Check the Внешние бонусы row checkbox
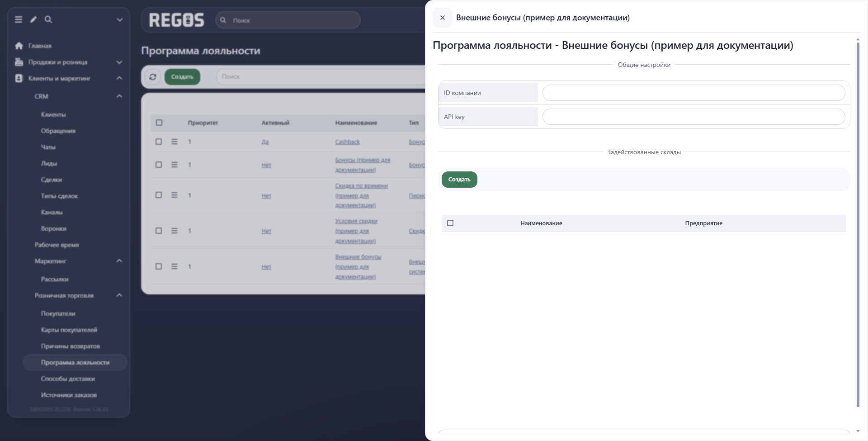The width and height of the screenshot is (868, 441). click(159, 266)
